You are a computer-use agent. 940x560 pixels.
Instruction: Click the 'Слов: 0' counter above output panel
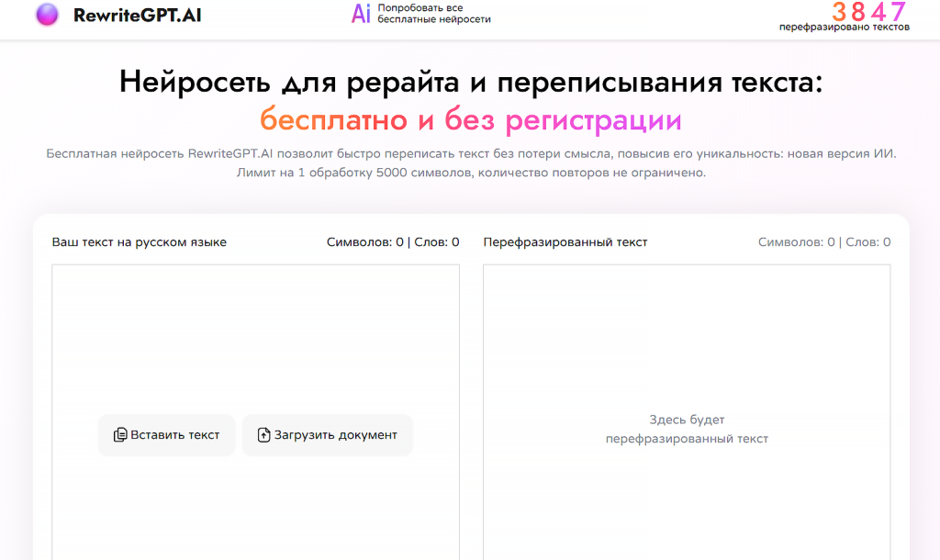867,241
